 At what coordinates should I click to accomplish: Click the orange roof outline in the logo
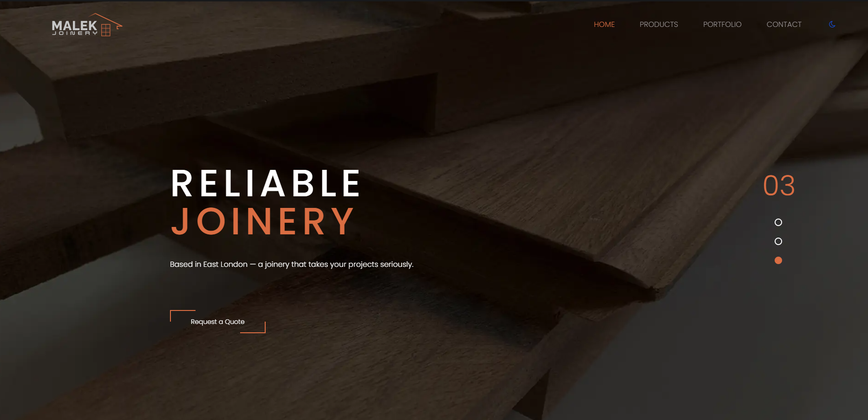(x=105, y=20)
